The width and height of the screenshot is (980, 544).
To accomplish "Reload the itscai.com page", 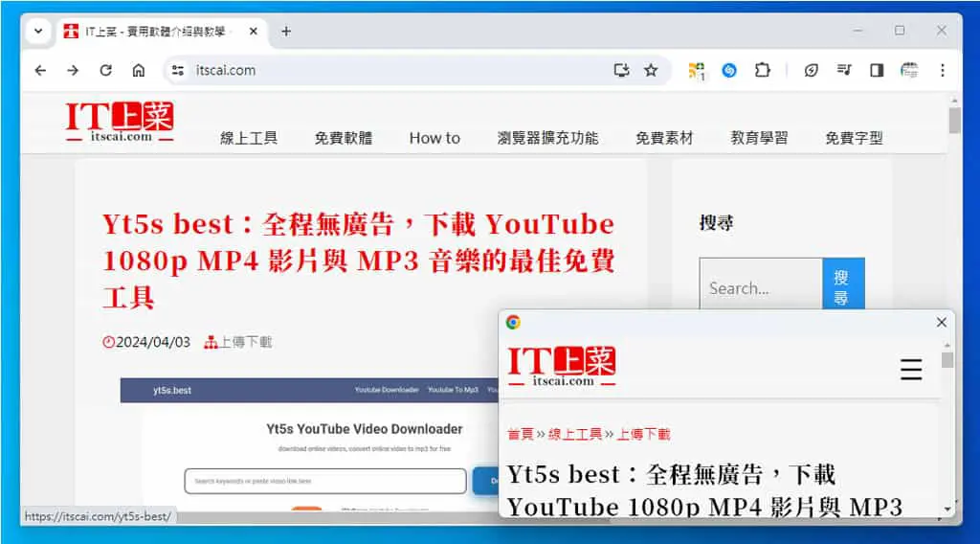I will (x=105, y=71).
